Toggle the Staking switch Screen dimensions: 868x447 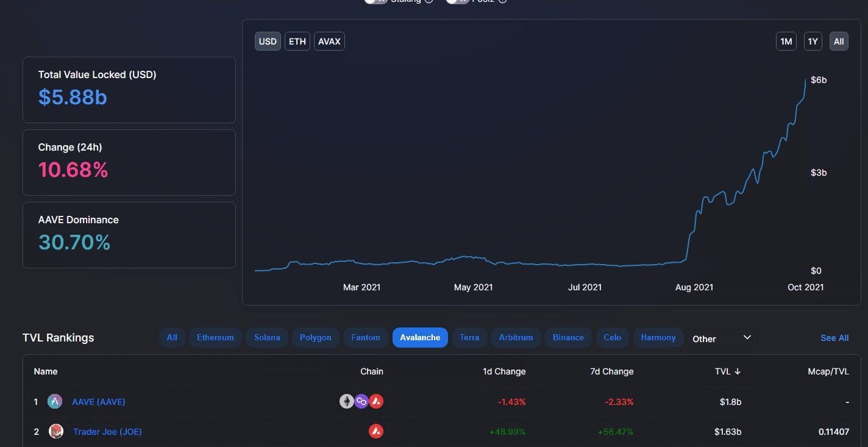click(375, 1)
